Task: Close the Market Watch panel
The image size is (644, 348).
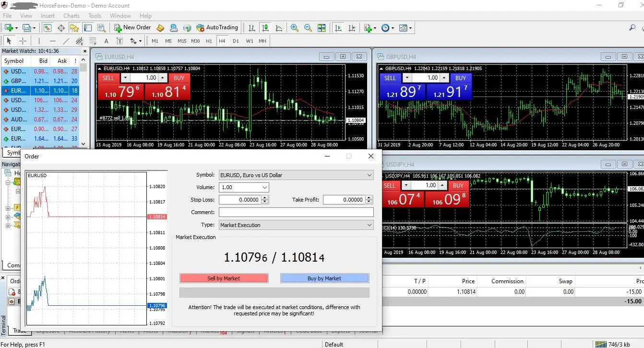Action: (85, 51)
